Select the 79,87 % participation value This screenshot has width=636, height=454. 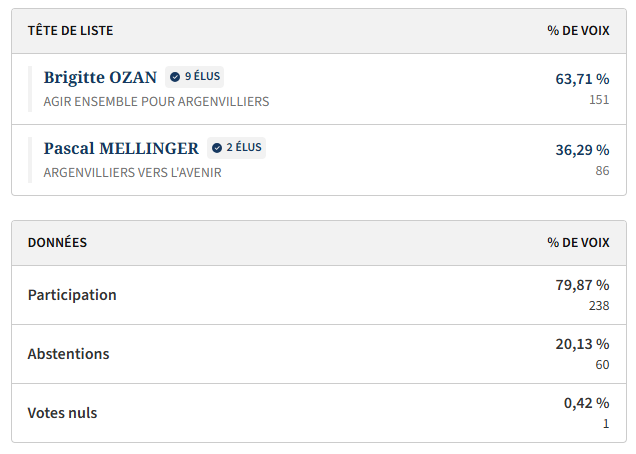click(582, 285)
